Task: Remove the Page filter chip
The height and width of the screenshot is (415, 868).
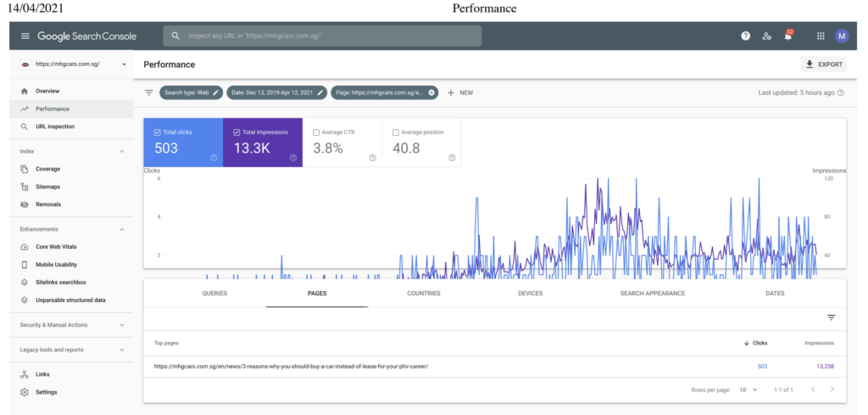Action: click(x=431, y=93)
